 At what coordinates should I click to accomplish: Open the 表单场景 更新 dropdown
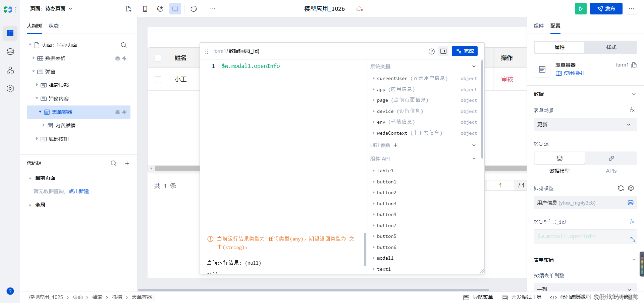pyautogui.click(x=585, y=125)
